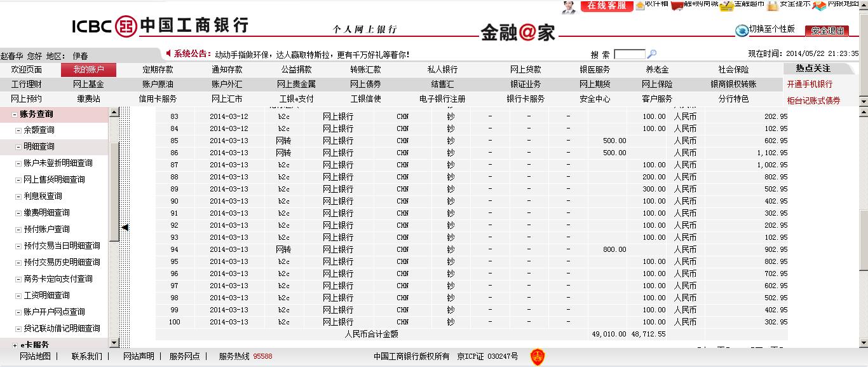Image resolution: width=868 pixels, height=367 pixels.
Task: Open the 网上保险 menu item
Action: click(x=657, y=84)
